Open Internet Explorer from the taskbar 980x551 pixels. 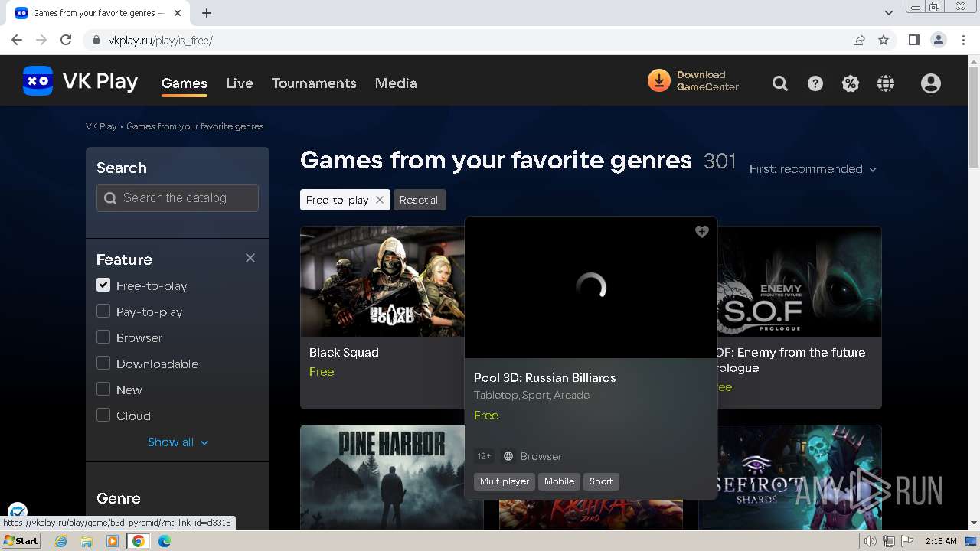click(x=60, y=541)
